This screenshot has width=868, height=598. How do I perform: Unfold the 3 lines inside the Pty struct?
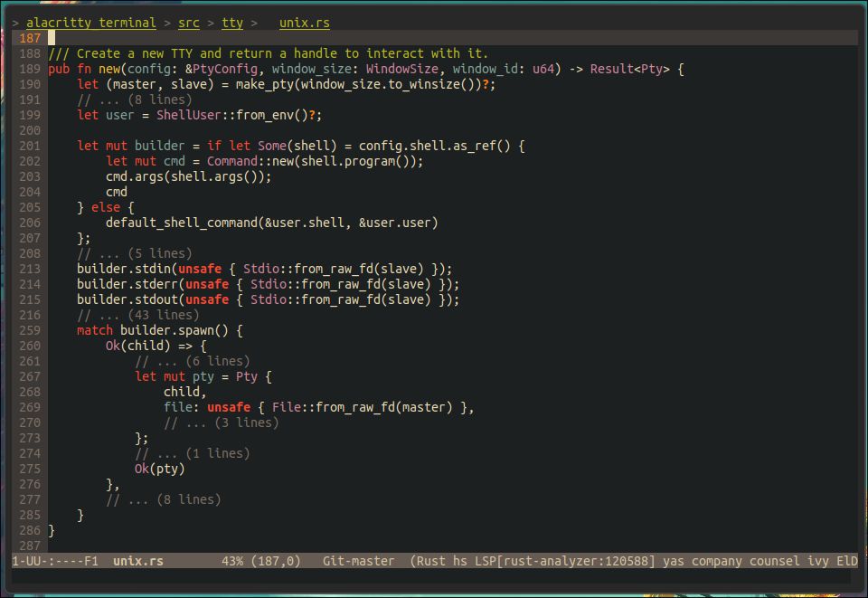[221, 422]
